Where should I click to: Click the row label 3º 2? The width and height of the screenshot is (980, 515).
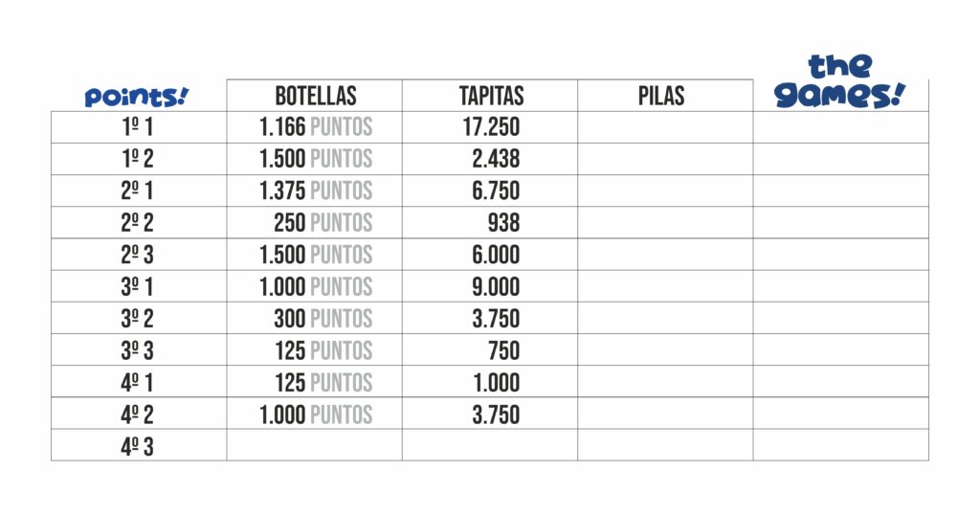(138, 319)
